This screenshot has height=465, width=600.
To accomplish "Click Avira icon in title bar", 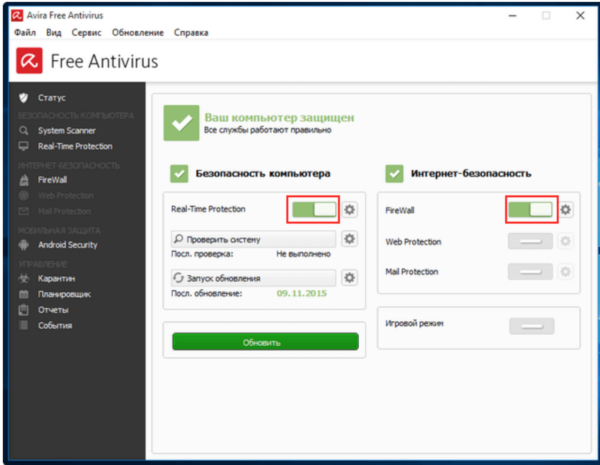I will pyautogui.click(x=17, y=15).
